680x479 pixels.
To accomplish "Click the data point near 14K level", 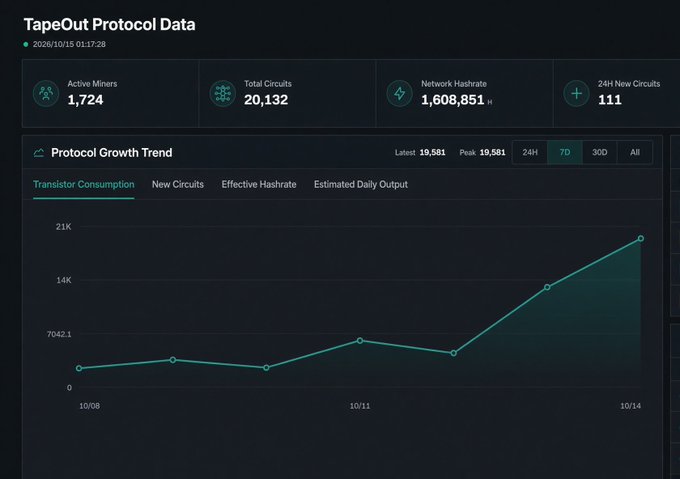I will coord(547,287).
